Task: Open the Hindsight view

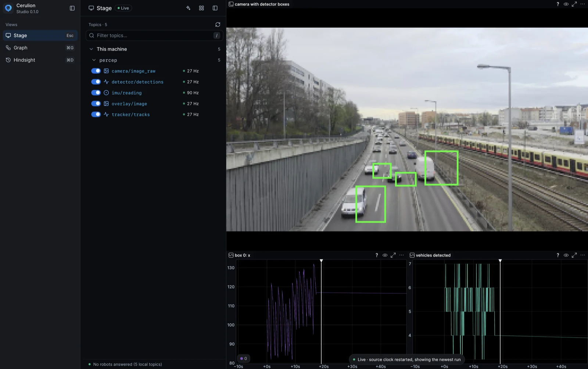Action: click(x=40, y=60)
